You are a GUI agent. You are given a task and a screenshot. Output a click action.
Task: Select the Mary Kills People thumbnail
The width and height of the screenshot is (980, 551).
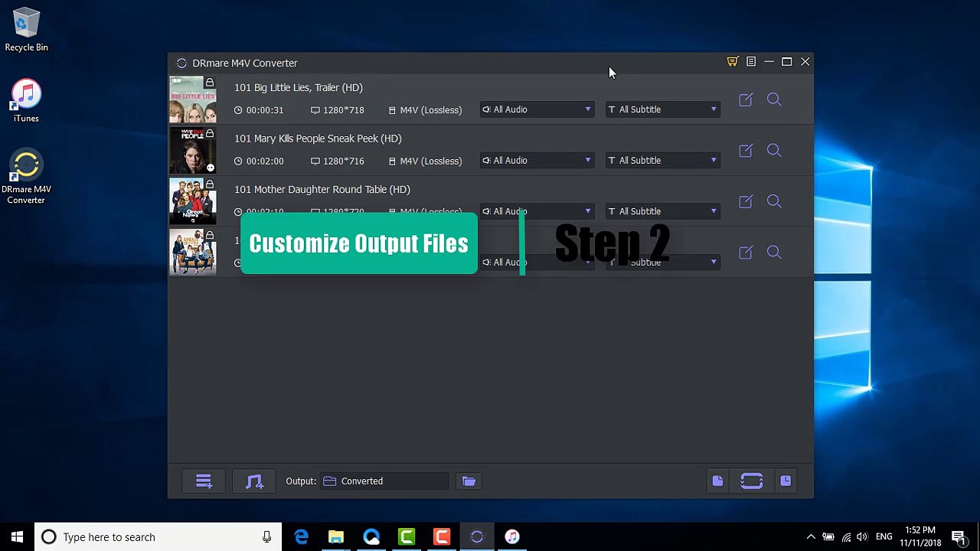(193, 151)
